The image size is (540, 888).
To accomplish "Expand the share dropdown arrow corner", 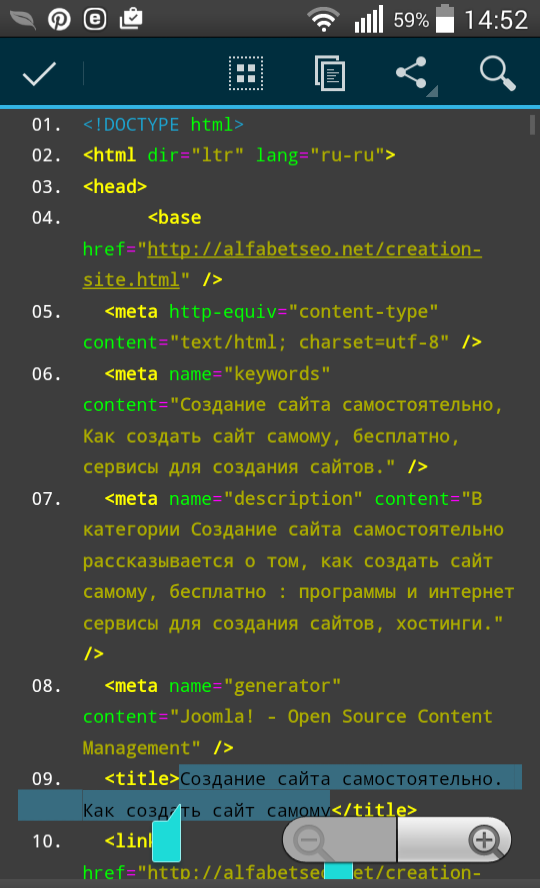I will tap(432, 91).
